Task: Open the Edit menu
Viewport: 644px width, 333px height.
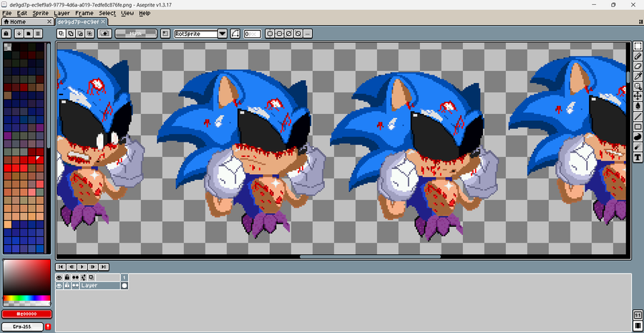Action: tap(21, 13)
